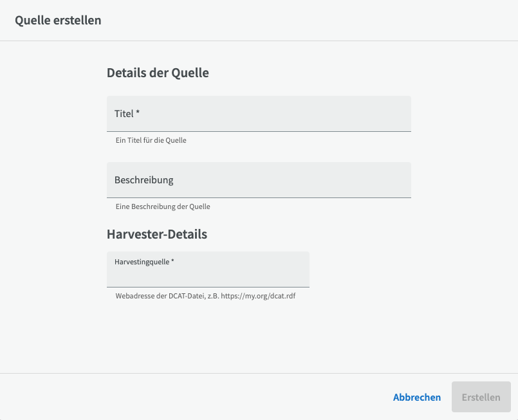This screenshot has width=518, height=420.
Task: Click the 'Details der Quelle' heading
Action: pyautogui.click(x=158, y=73)
